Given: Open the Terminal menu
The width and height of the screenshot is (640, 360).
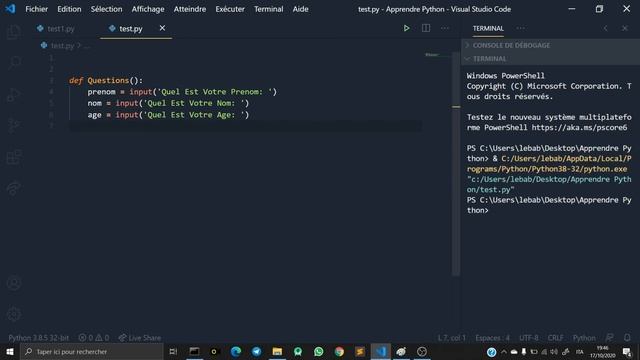Looking at the screenshot, I should (x=268, y=9).
